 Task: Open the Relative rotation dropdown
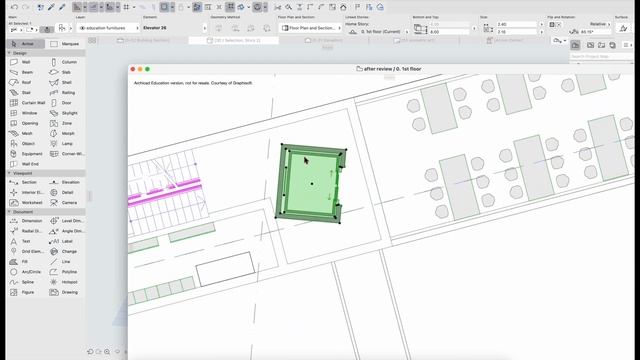[x=600, y=24]
